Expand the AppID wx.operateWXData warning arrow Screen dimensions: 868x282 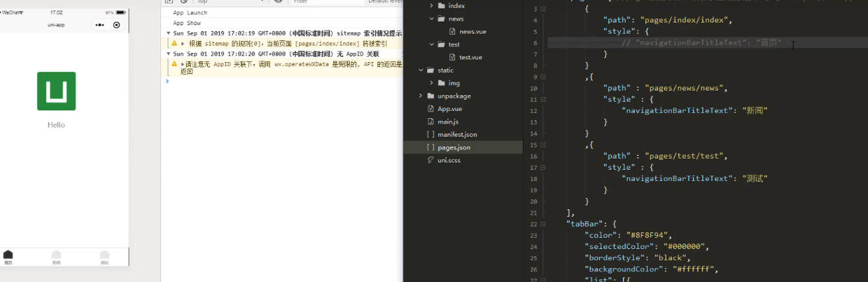coord(182,64)
